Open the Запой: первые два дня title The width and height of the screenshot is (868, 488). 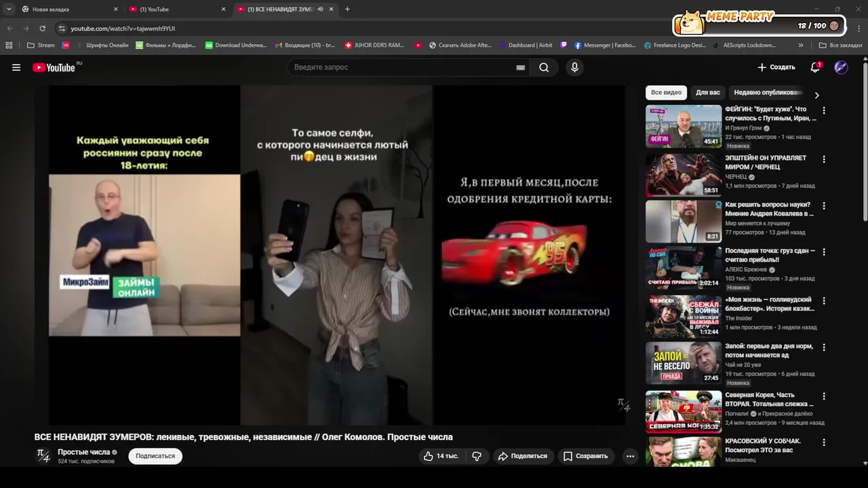[770, 350]
